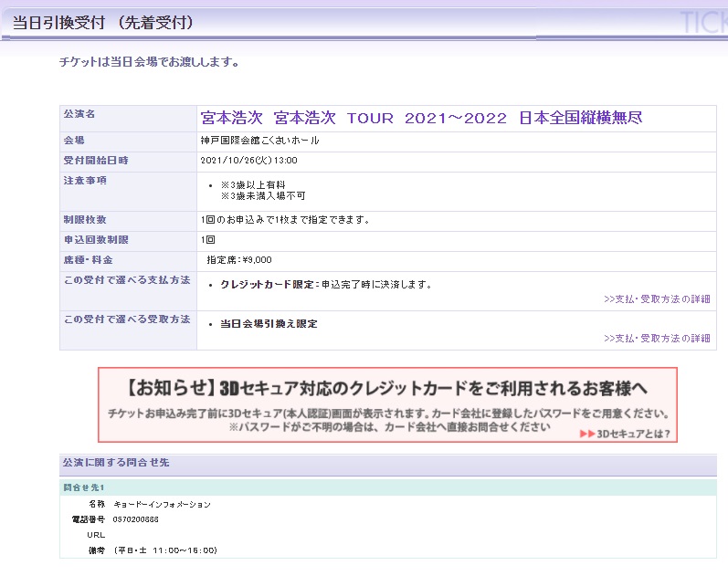The width and height of the screenshot is (728, 576).
Task: Click the contact name 'キョードーインフォメーション'
Action: click(162, 505)
